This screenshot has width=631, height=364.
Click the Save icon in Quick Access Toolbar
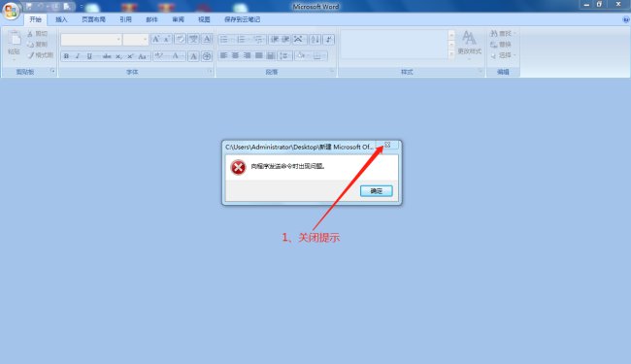29,7
